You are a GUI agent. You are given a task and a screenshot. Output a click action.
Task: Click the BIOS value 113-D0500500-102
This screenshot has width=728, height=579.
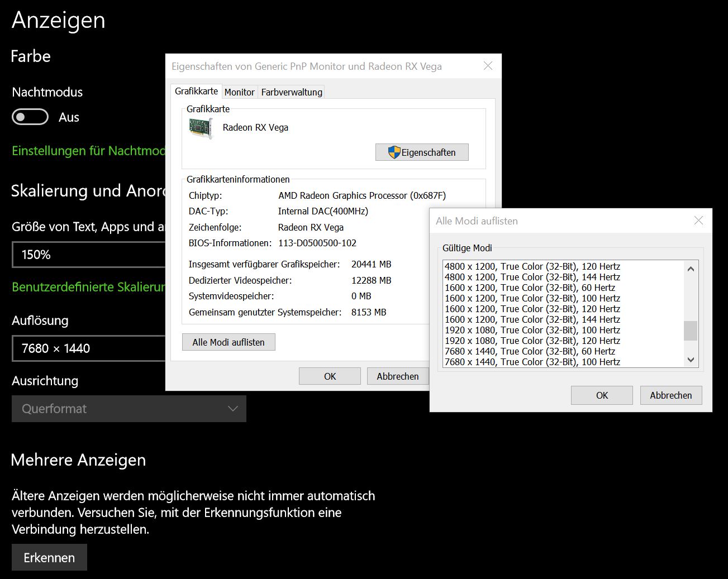[317, 243]
